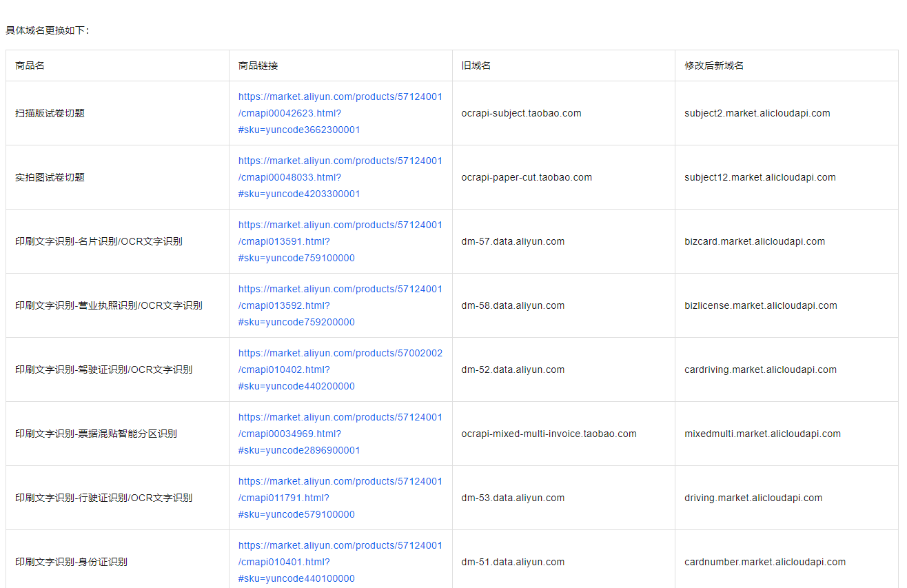Image resolution: width=907 pixels, height=588 pixels.
Task: Open link for 票据混贴智能分区识别 cmapi00034969
Action: (340, 434)
